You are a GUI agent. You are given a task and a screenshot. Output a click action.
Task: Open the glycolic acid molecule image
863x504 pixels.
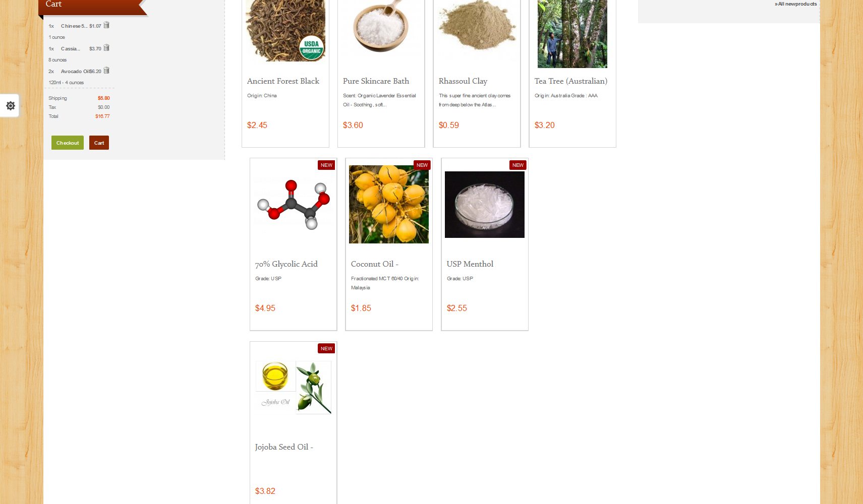(x=293, y=204)
